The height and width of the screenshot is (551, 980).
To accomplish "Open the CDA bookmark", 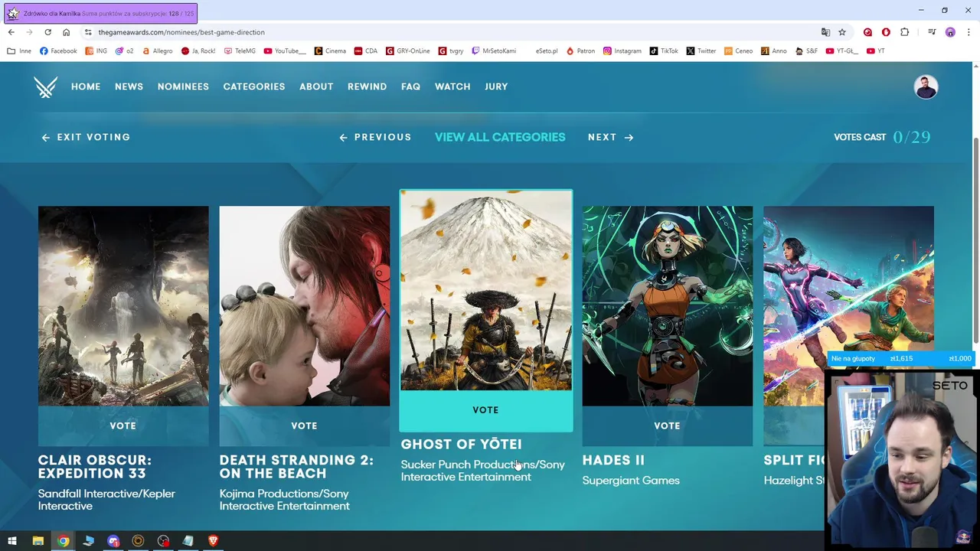I will pyautogui.click(x=366, y=51).
